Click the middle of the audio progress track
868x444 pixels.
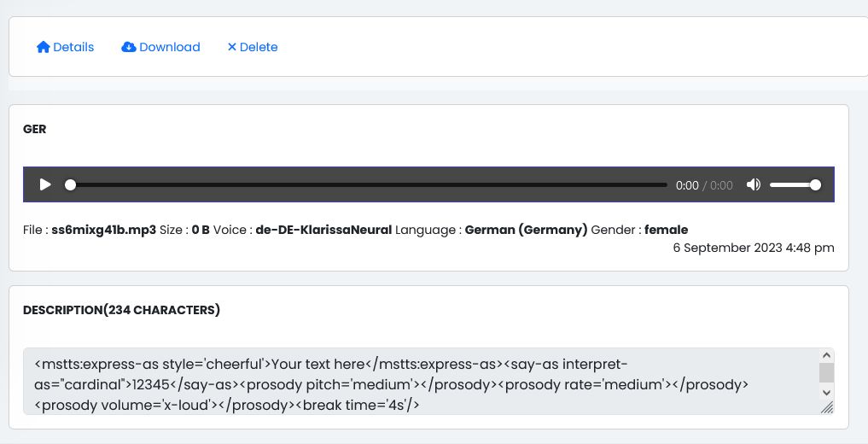point(369,184)
